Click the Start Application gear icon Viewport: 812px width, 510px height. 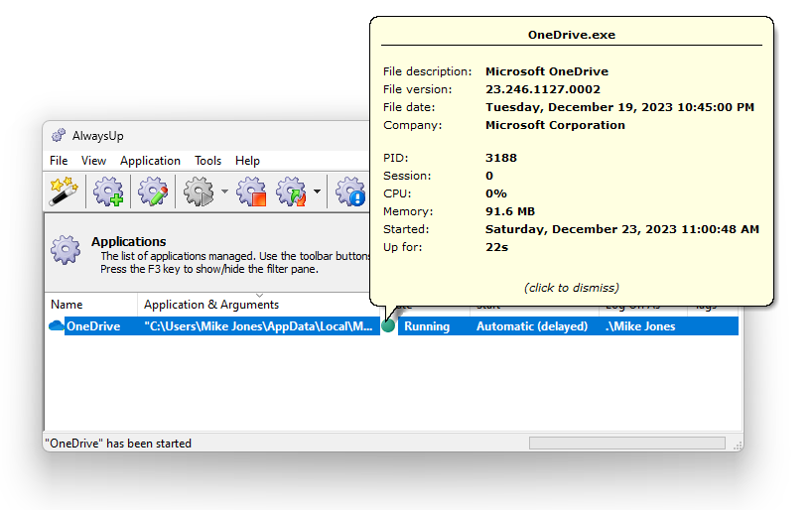[x=199, y=191]
